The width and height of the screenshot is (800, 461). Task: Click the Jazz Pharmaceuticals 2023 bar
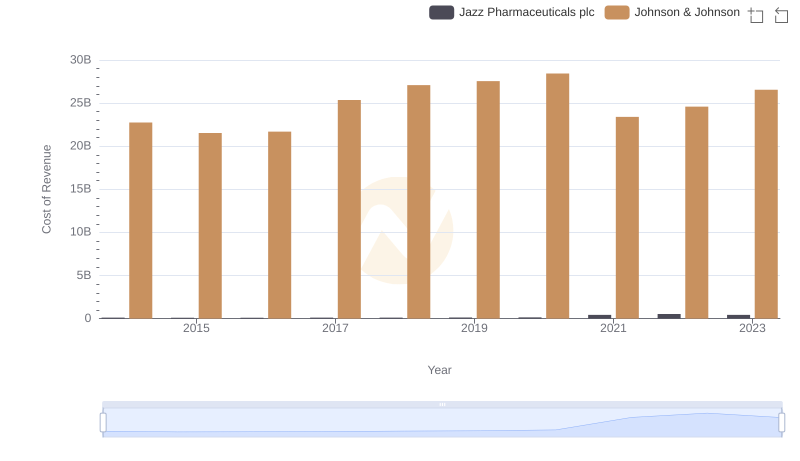point(738,317)
